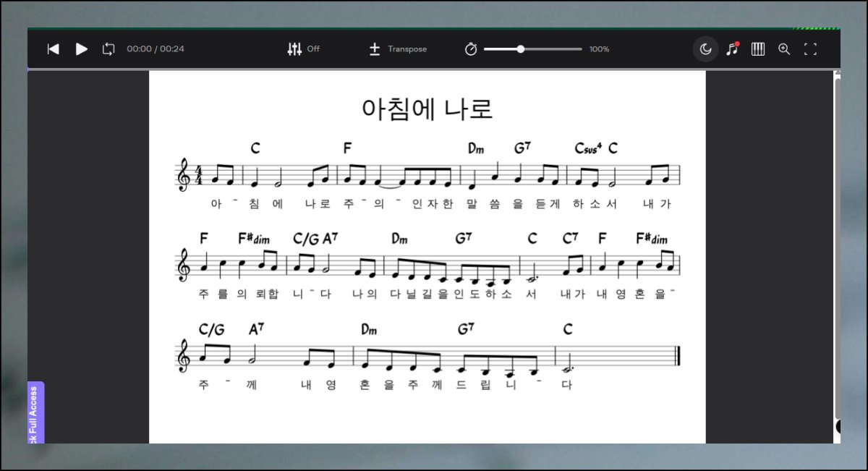Click the 100% tempo value
The image size is (868, 471).
point(599,49)
